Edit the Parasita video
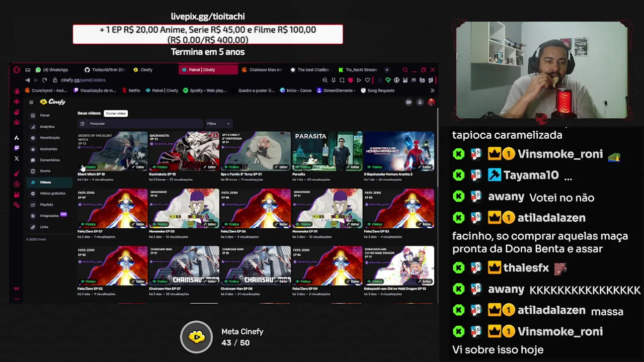The width and height of the screenshot is (644, 362). [x=353, y=167]
